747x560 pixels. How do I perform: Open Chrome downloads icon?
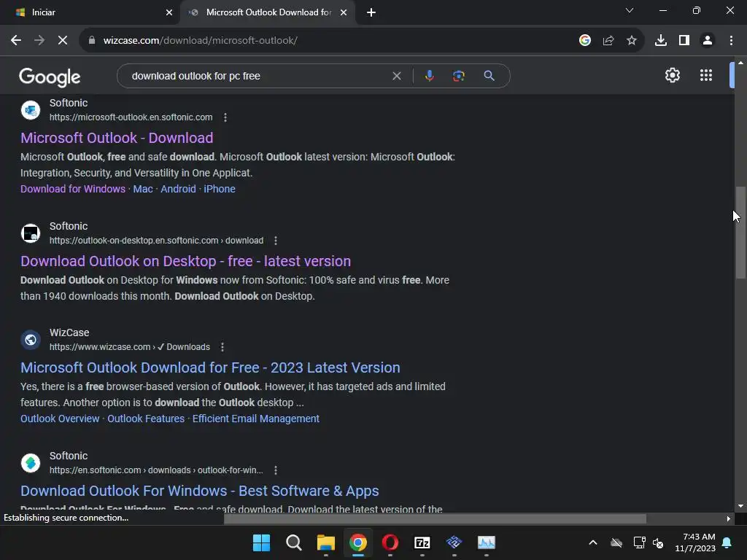pos(661,41)
